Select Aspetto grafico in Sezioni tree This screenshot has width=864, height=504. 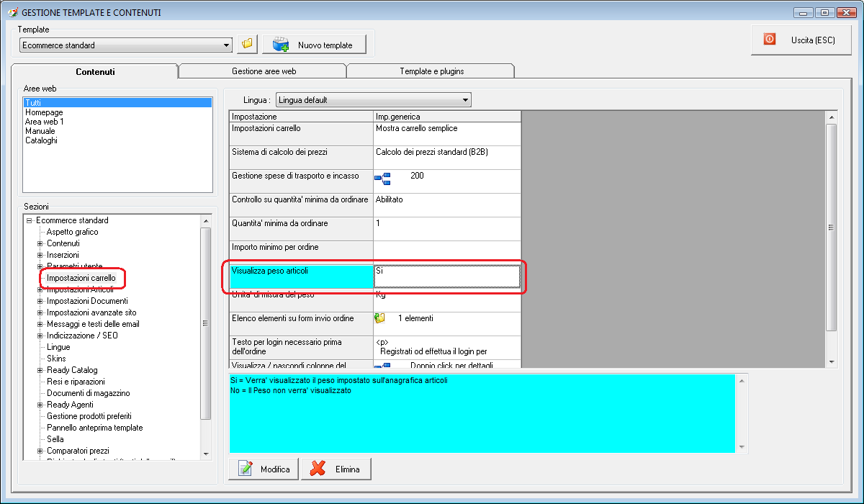[73, 232]
